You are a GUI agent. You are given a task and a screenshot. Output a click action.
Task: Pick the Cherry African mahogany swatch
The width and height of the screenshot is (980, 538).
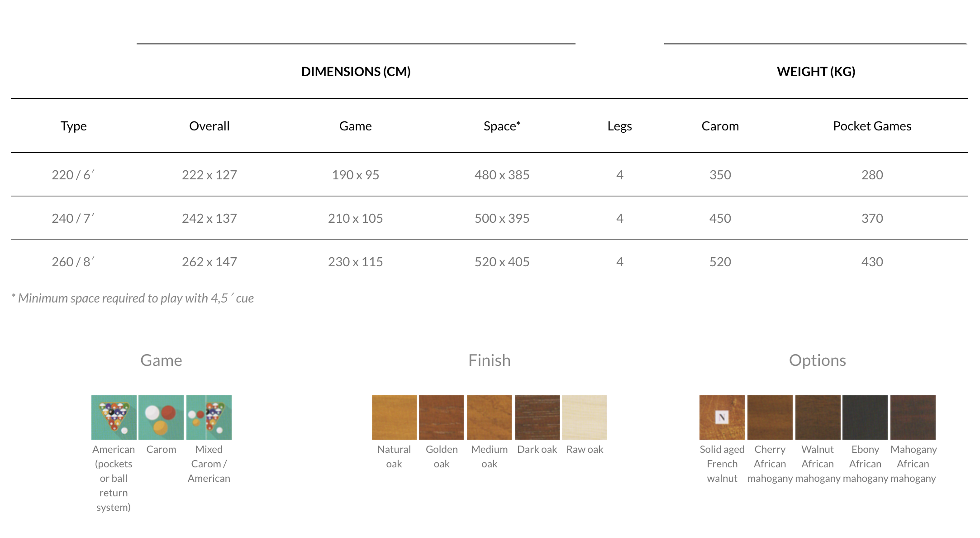[770, 417]
